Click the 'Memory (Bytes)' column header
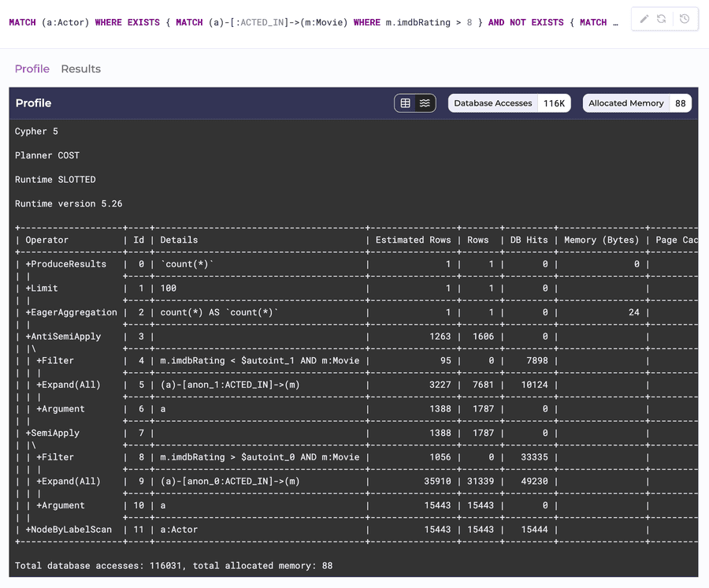 click(601, 240)
